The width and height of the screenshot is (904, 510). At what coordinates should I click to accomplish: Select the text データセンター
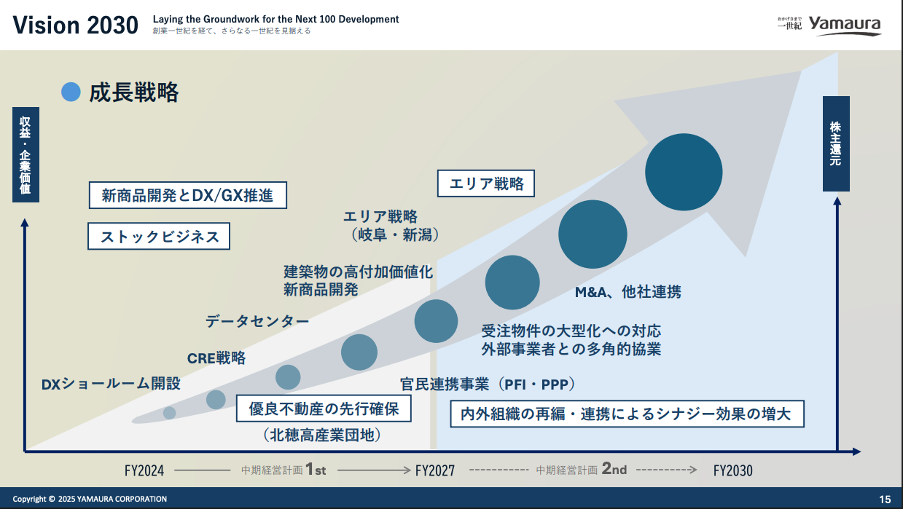coord(257,321)
